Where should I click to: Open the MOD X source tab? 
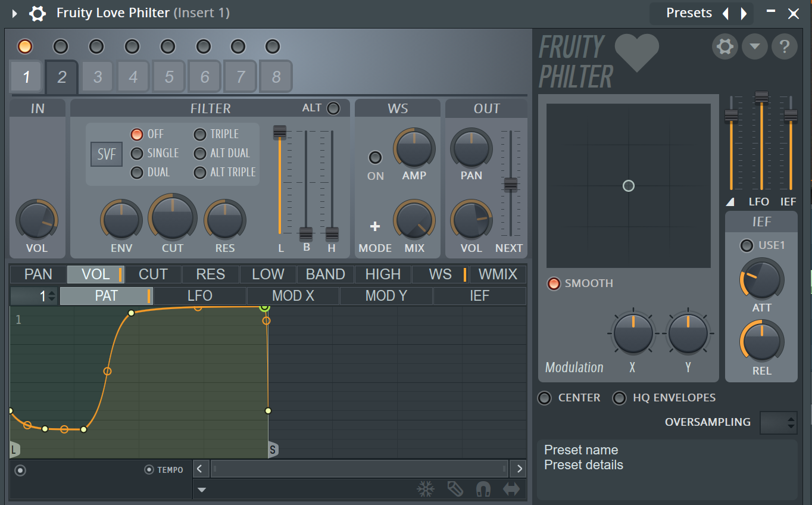(x=293, y=296)
